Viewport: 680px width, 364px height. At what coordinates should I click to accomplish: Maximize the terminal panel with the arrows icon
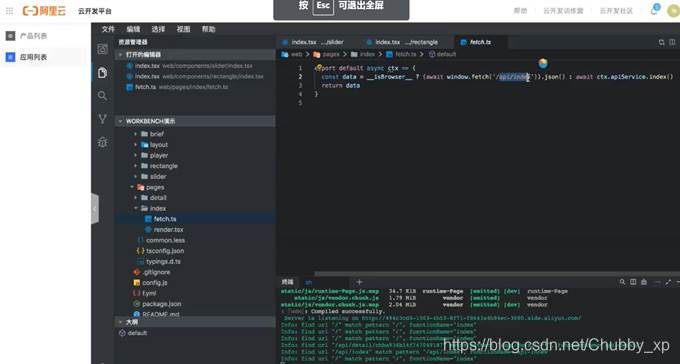click(x=668, y=282)
